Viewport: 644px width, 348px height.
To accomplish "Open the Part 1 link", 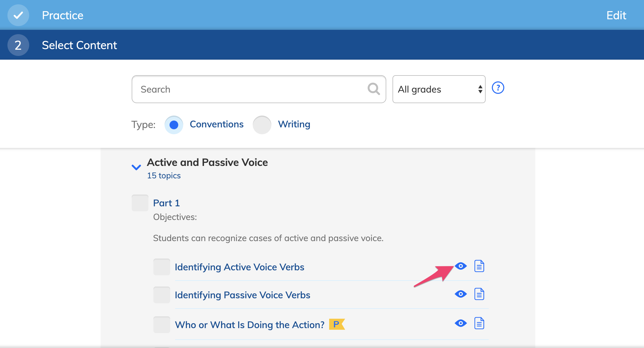I will (x=166, y=203).
